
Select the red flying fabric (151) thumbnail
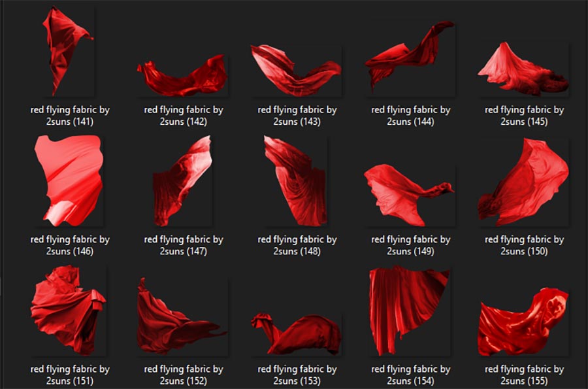pos(68,311)
